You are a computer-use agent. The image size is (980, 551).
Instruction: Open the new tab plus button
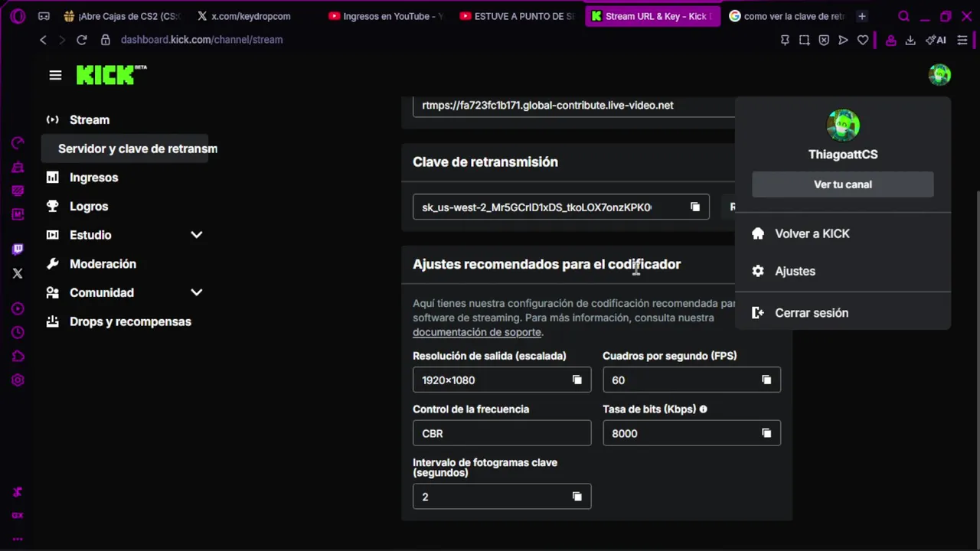pyautogui.click(x=862, y=16)
